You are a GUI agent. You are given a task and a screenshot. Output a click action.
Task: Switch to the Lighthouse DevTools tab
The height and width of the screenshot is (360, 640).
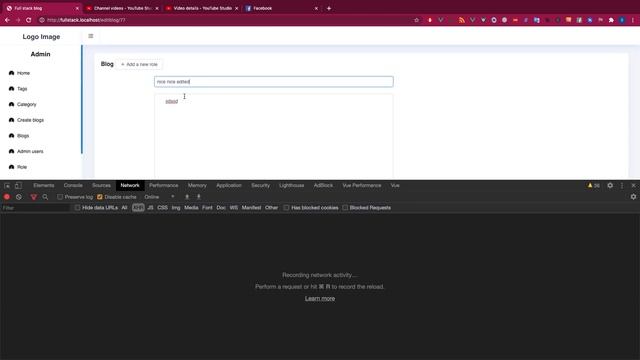tap(291, 185)
